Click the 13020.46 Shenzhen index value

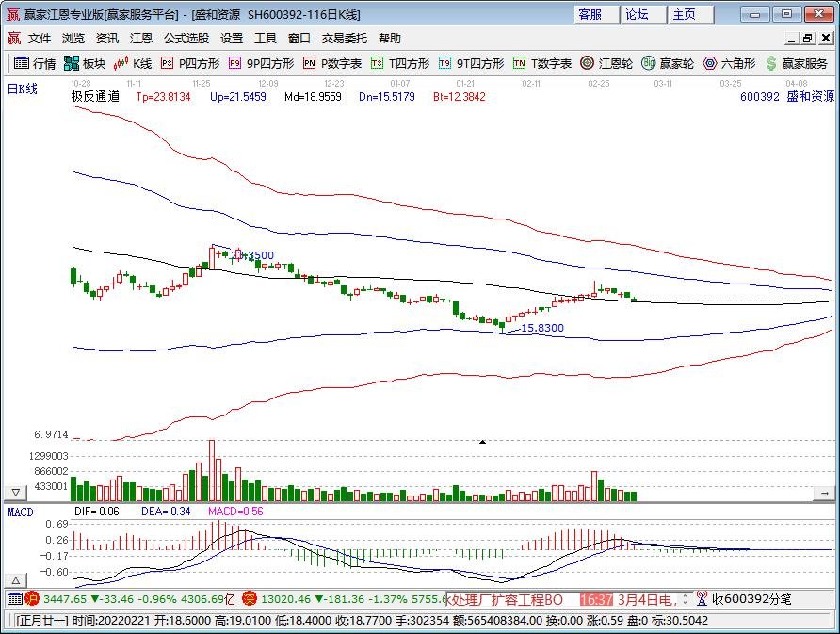click(285, 598)
